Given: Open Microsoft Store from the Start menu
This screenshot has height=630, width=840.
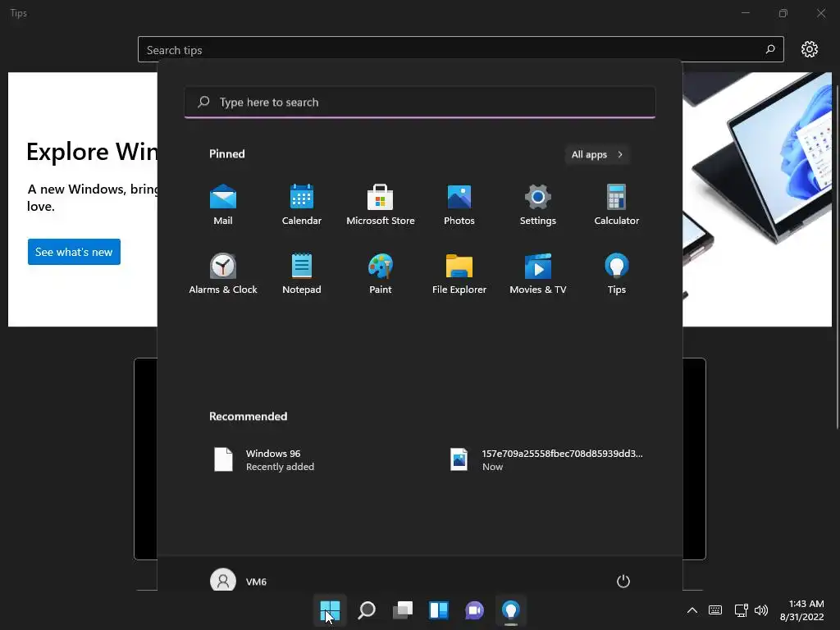Looking at the screenshot, I should click(381, 204).
